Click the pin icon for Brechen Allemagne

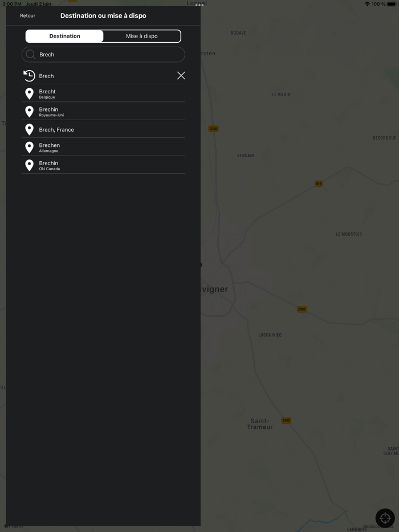(30, 148)
